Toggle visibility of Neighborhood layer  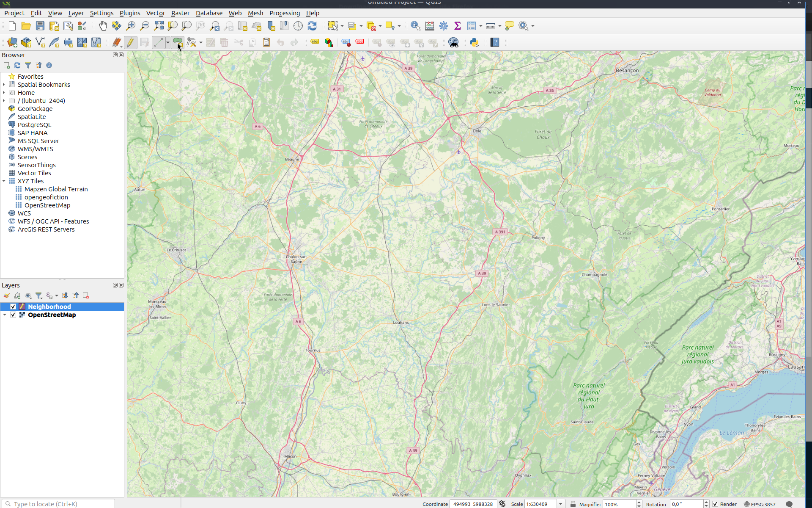pyautogui.click(x=13, y=306)
